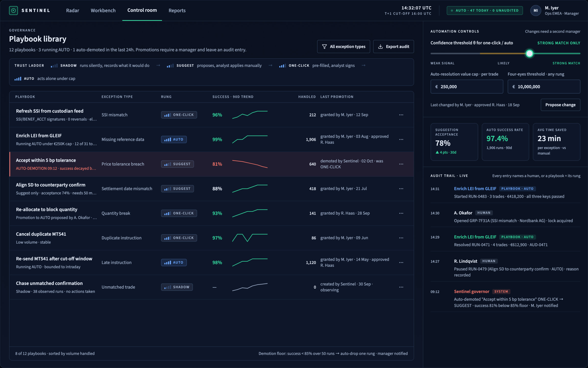588x368 pixels.
Task: Click the Sentinel logo icon
Action: click(x=13, y=11)
